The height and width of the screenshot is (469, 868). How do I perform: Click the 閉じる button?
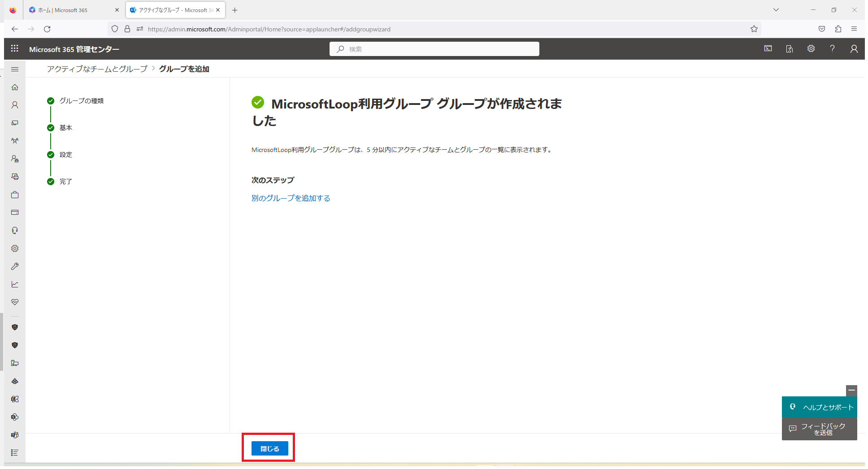(x=270, y=448)
